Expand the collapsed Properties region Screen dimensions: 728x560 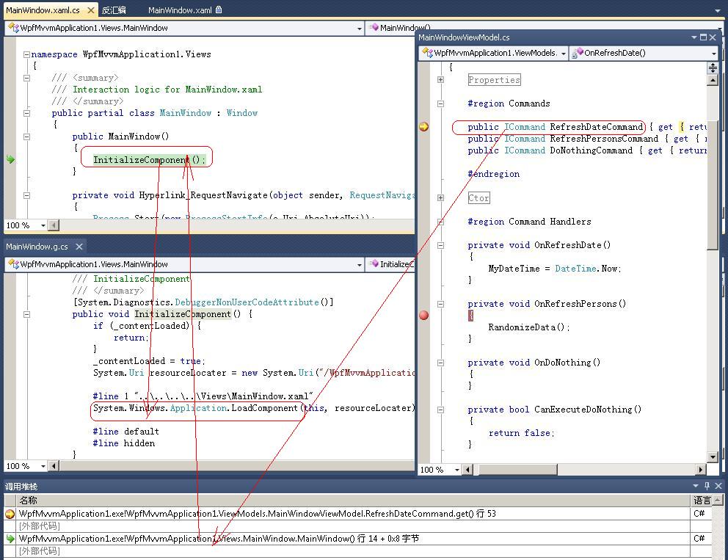[440, 80]
